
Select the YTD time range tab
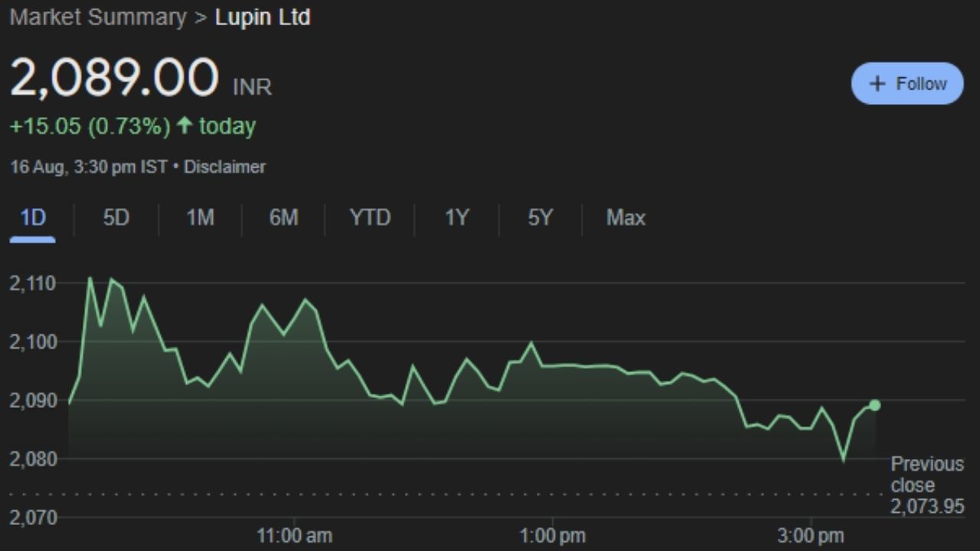[370, 218]
